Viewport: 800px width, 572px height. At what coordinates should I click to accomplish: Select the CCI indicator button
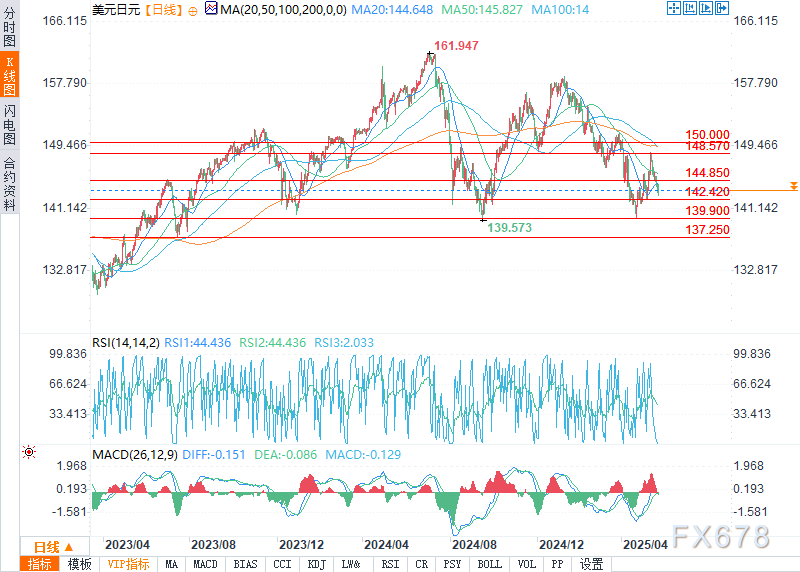pos(281,564)
